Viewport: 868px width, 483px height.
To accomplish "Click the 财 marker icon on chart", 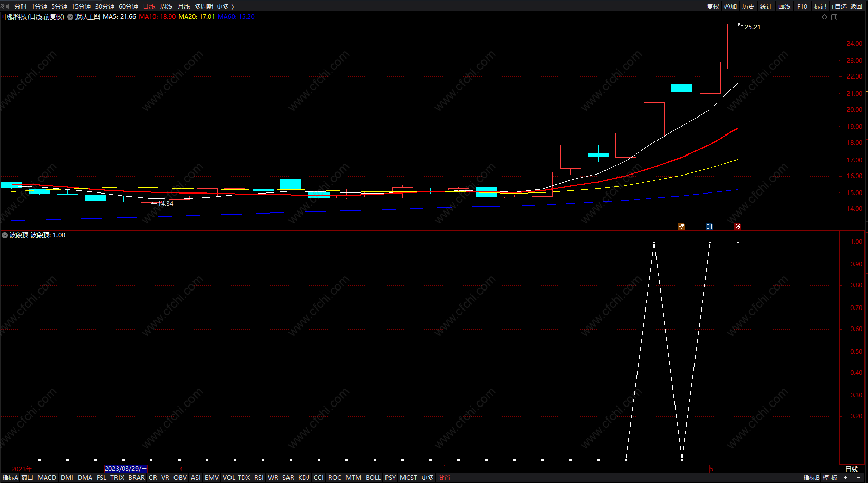I will pos(709,226).
